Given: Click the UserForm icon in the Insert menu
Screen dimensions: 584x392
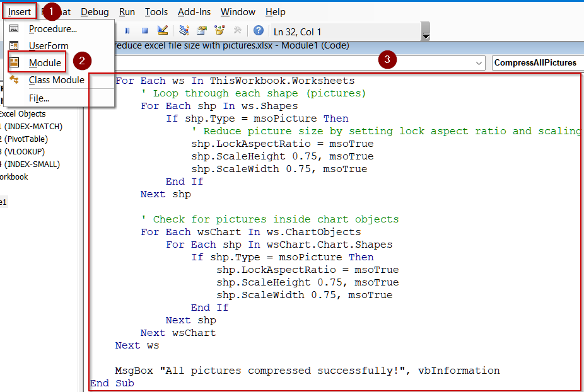Looking at the screenshot, I should coord(14,47).
